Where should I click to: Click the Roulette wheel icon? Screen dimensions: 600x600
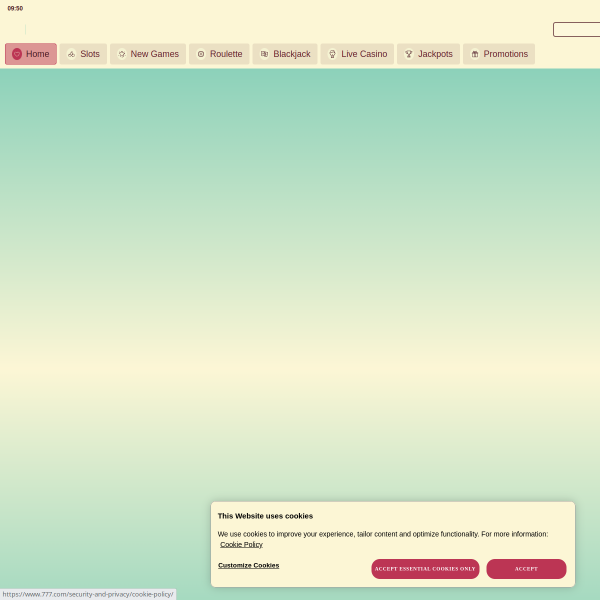[x=201, y=54]
